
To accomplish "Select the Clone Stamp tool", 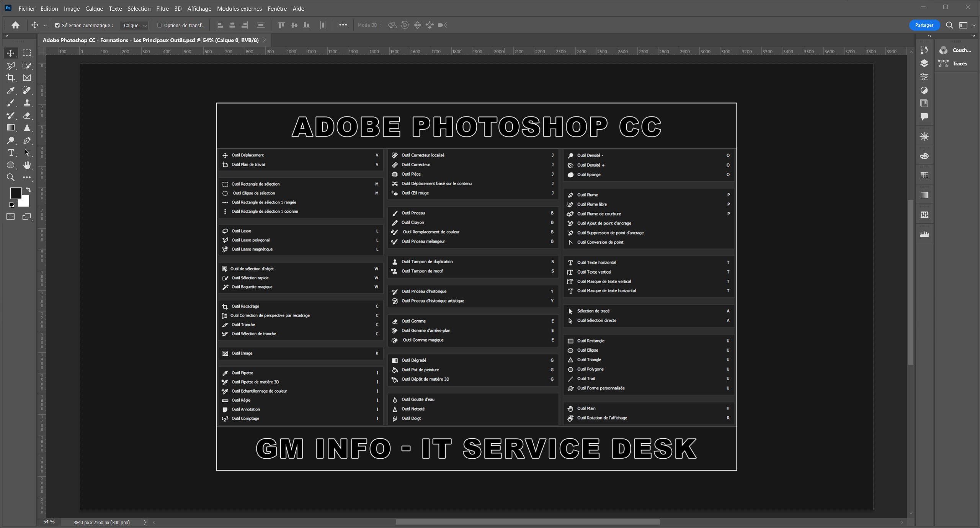I will [27, 103].
